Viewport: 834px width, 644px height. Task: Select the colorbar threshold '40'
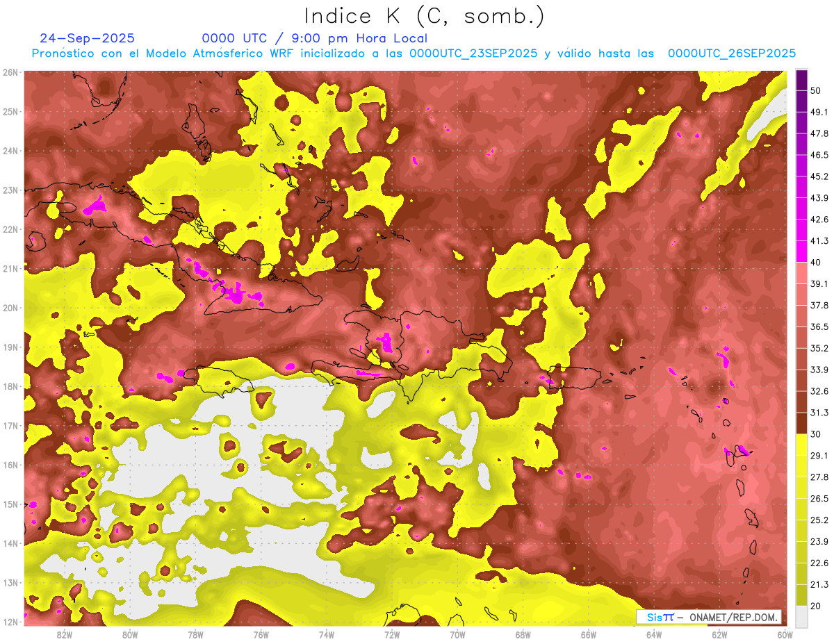817,262
